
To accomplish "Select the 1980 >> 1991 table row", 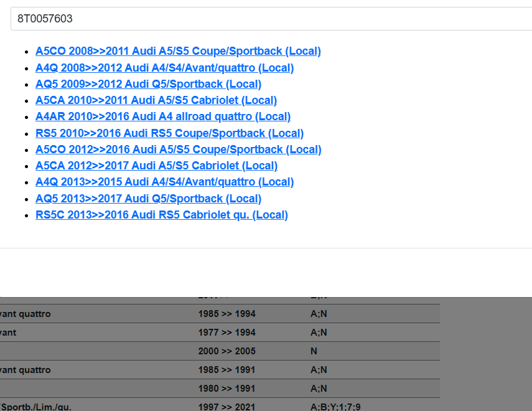I will tap(226, 389).
